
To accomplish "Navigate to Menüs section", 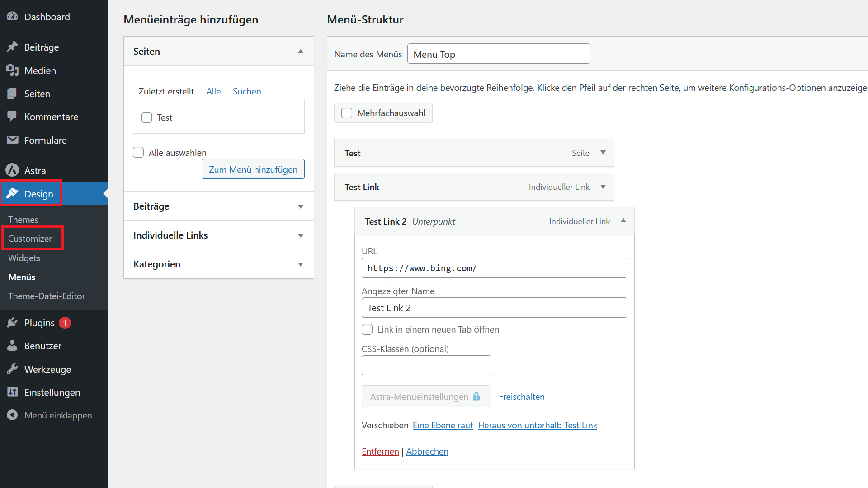I will click(21, 276).
